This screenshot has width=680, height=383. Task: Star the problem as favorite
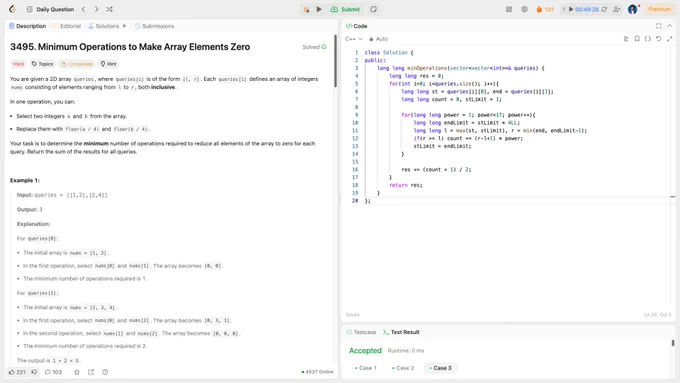[77, 372]
